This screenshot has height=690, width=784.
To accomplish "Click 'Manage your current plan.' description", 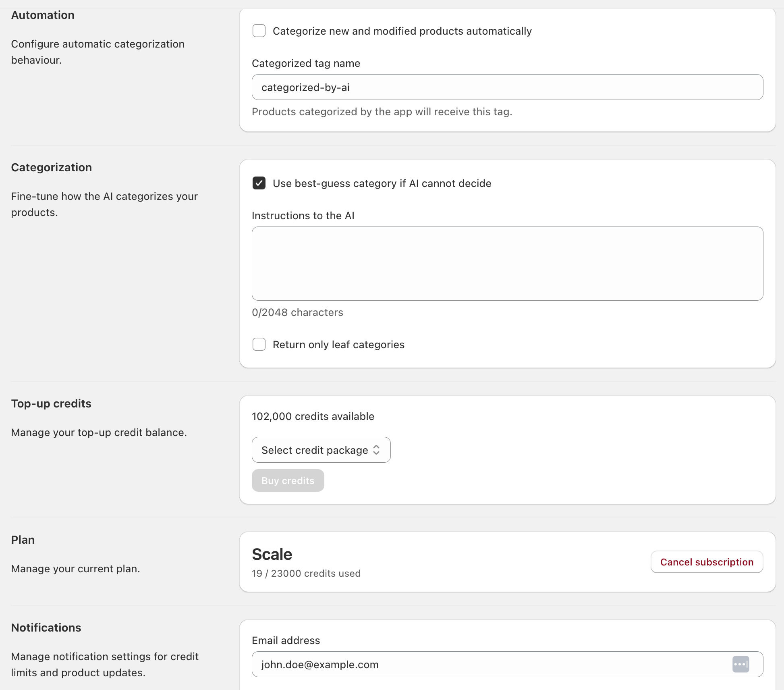I will (x=76, y=569).
